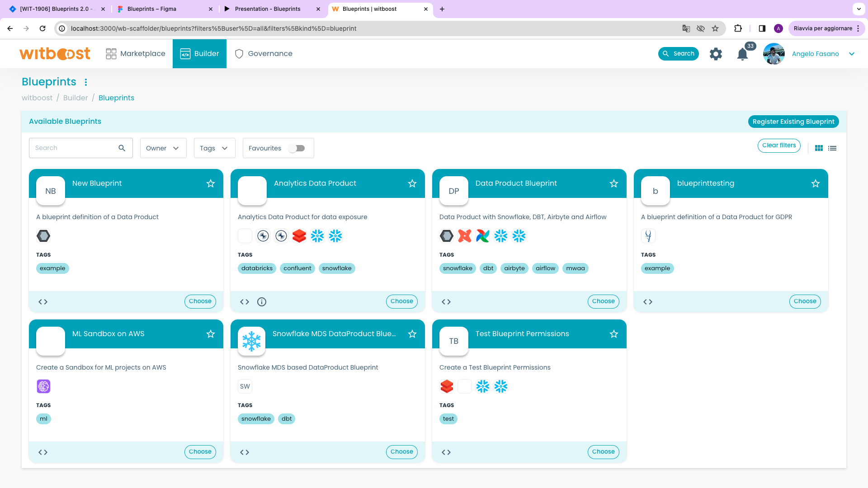Switch to list view layout

coord(833,148)
